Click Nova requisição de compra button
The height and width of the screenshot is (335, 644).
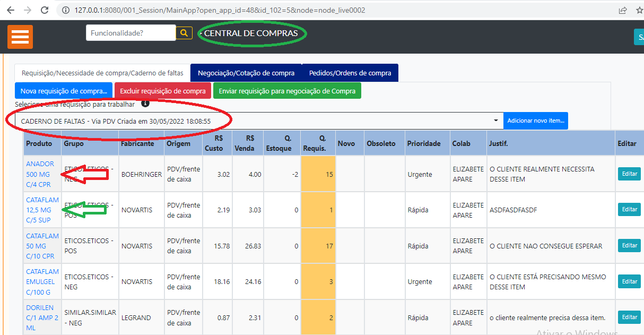pos(64,91)
